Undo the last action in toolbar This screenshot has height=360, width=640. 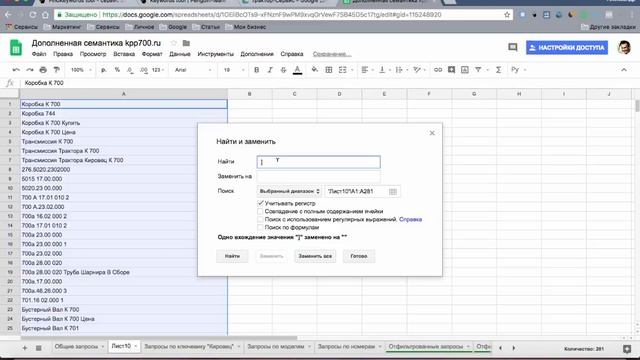point(16,70)
